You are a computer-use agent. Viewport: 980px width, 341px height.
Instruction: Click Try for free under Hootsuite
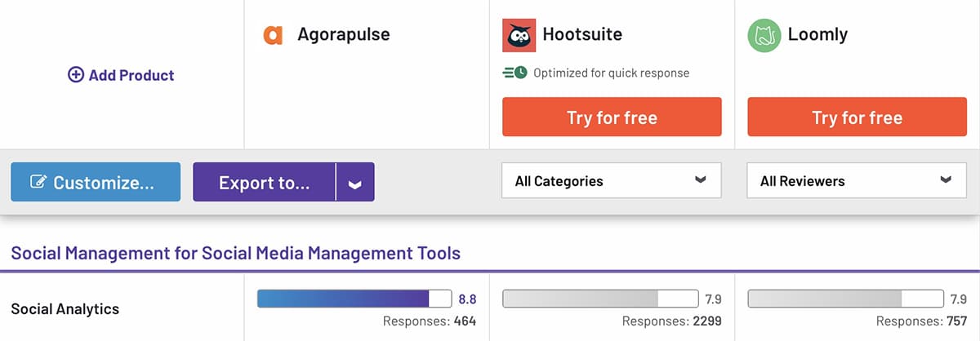612,117
